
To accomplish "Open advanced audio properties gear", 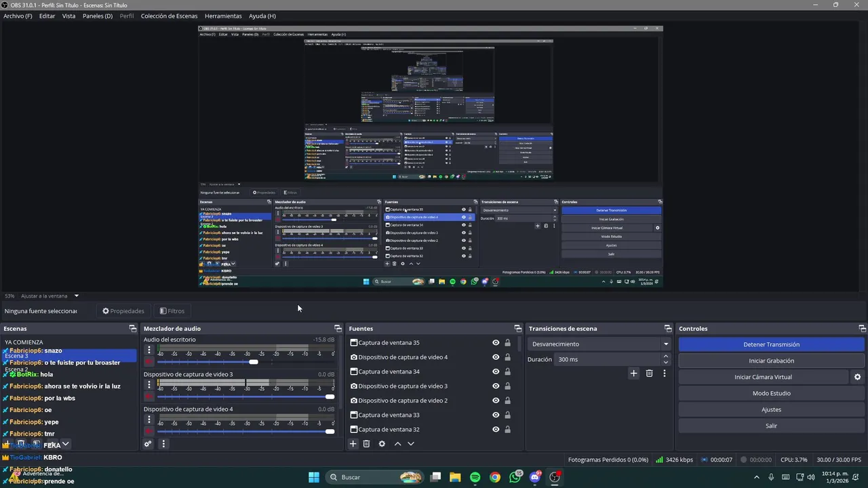I will tap(148, 444).
